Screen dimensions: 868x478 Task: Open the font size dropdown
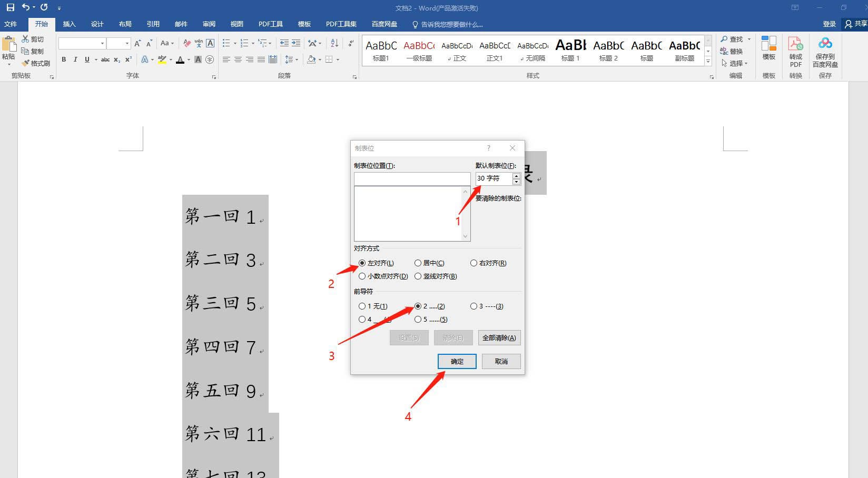tap(127, 43)
